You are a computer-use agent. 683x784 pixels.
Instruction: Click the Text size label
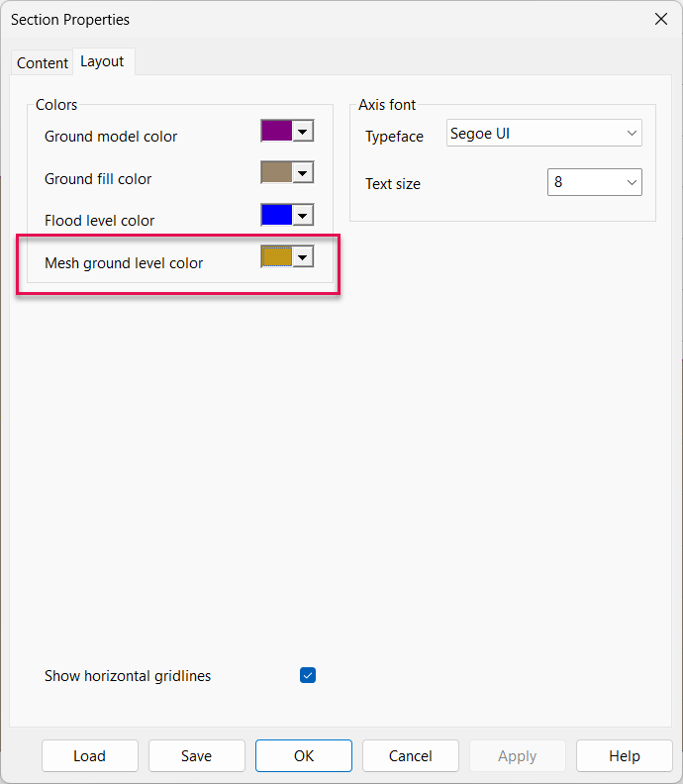[393, 184]
